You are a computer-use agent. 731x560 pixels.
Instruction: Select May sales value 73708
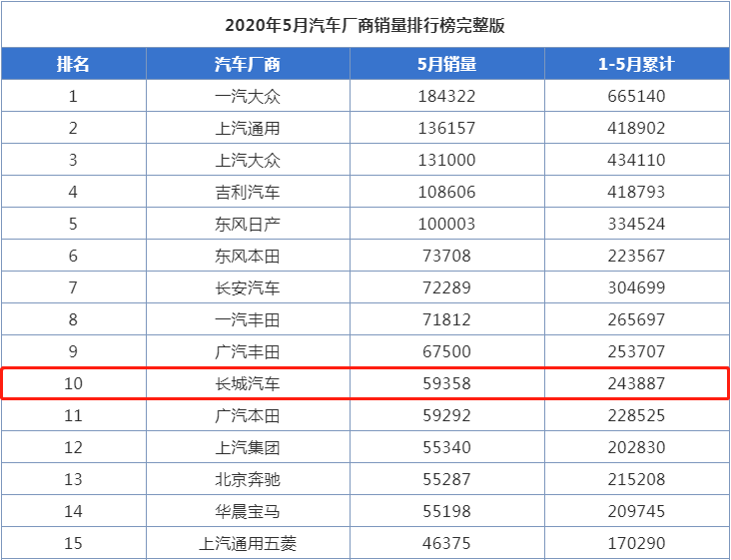coord(447,256)
